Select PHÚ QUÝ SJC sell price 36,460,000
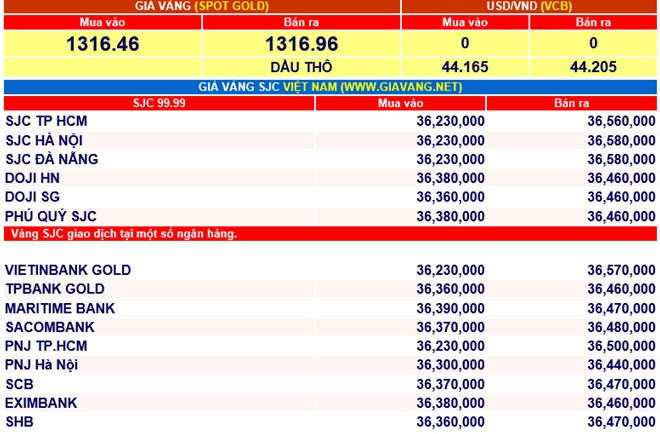This screenshot has height=434, width=660. click(621, 216)
